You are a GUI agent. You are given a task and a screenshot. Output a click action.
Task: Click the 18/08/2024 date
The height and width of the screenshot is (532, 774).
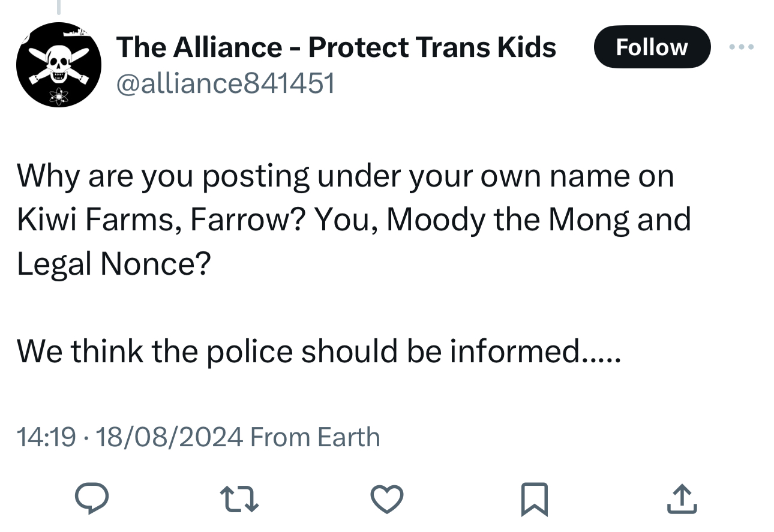[169, 437]
